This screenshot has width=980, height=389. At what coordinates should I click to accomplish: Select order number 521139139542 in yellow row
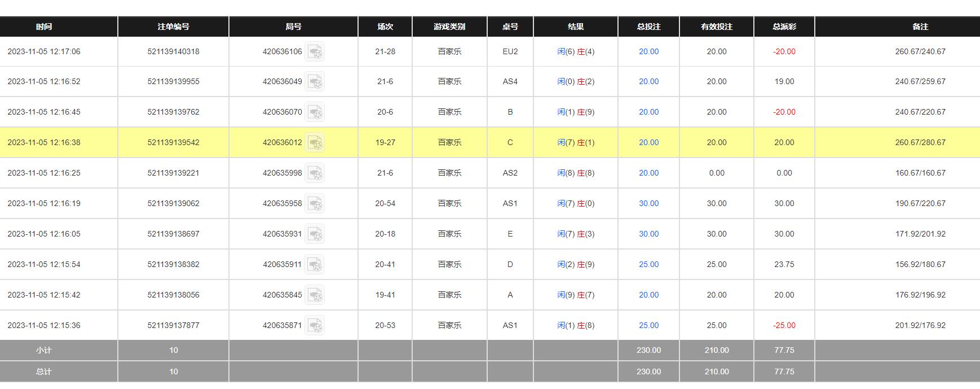click(x=173, y=142)
